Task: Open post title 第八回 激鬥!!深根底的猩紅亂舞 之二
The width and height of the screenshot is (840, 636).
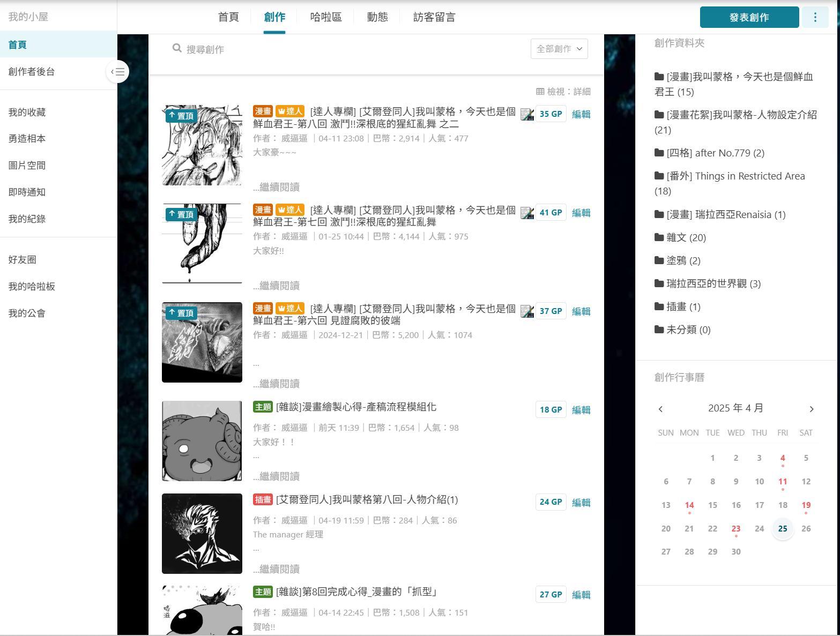Action: 384,117
